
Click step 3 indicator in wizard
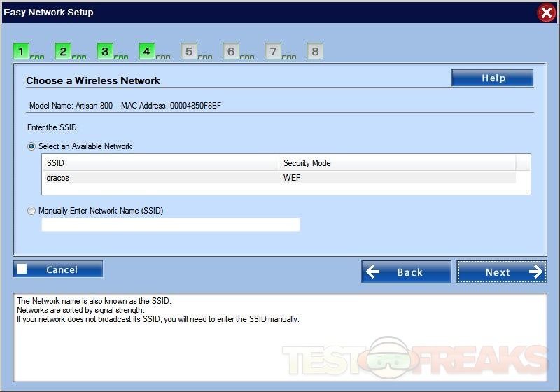click(x=105, y=51)
